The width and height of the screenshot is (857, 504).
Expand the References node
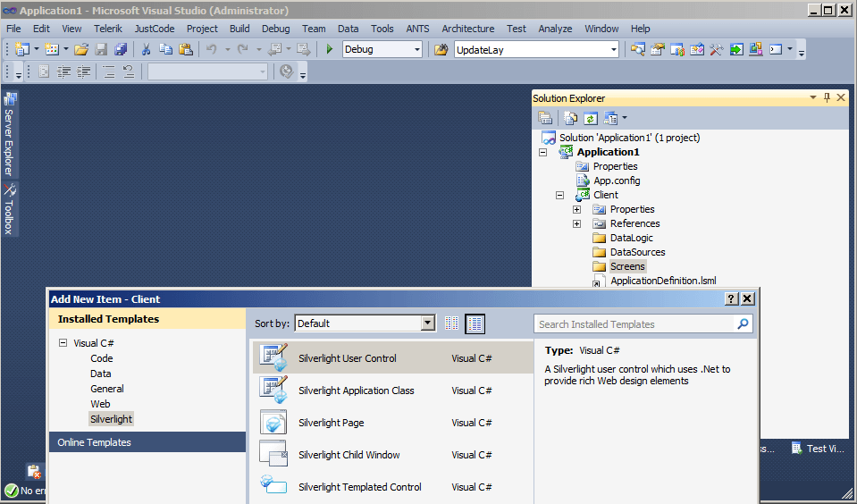576,223
